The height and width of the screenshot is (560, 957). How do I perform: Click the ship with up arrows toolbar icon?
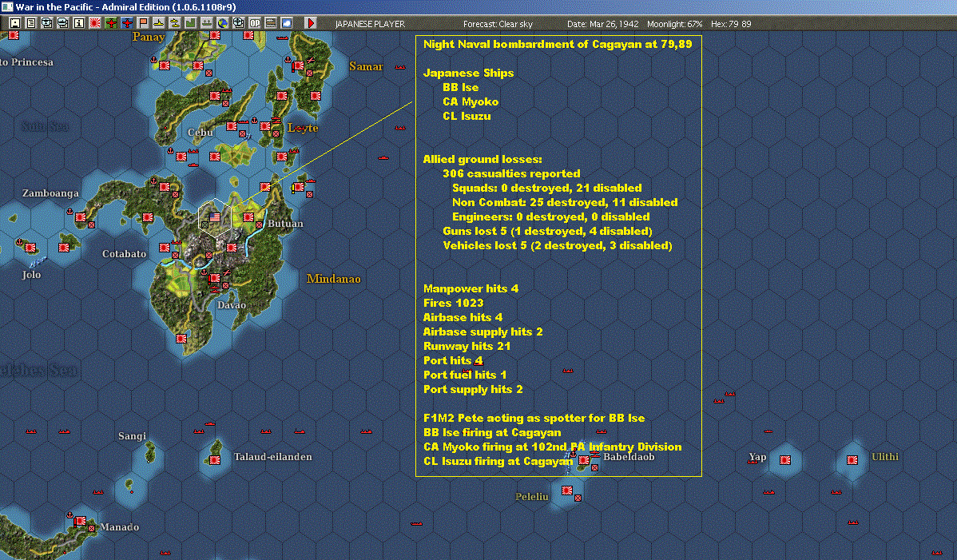click(206, 23)
